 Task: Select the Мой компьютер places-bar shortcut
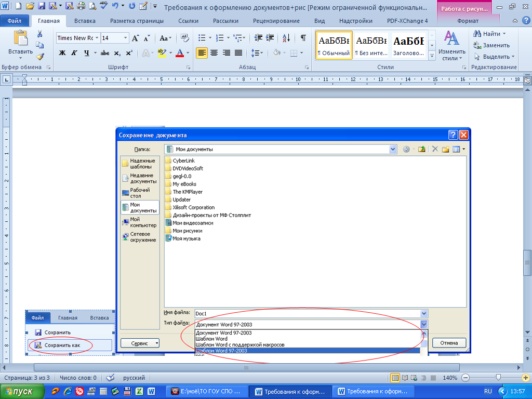pyautogui.click(x=140, y=222)
